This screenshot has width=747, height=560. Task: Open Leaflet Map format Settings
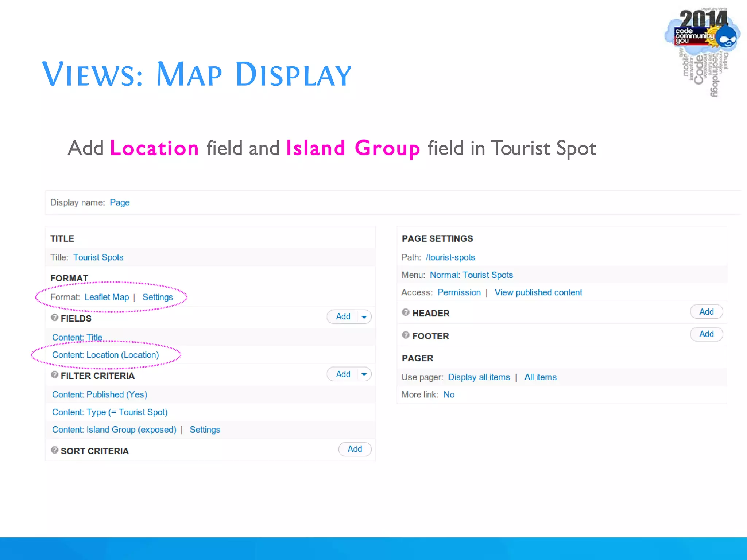158,297
